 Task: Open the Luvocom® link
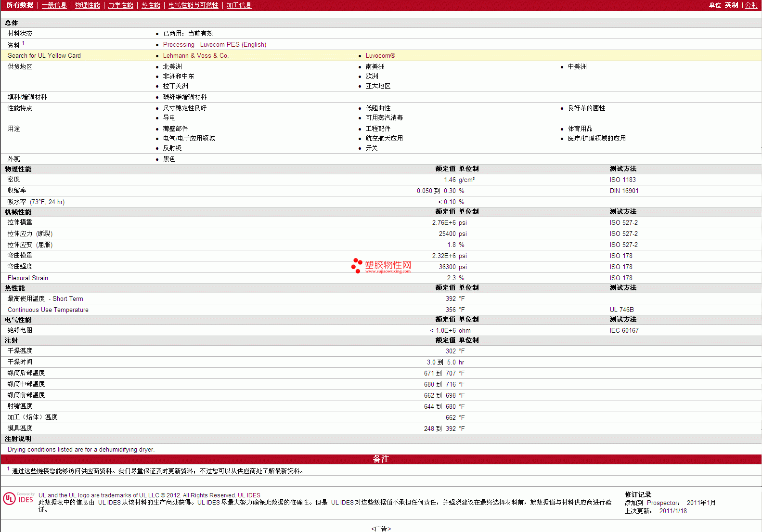click(x=380, y=55)
